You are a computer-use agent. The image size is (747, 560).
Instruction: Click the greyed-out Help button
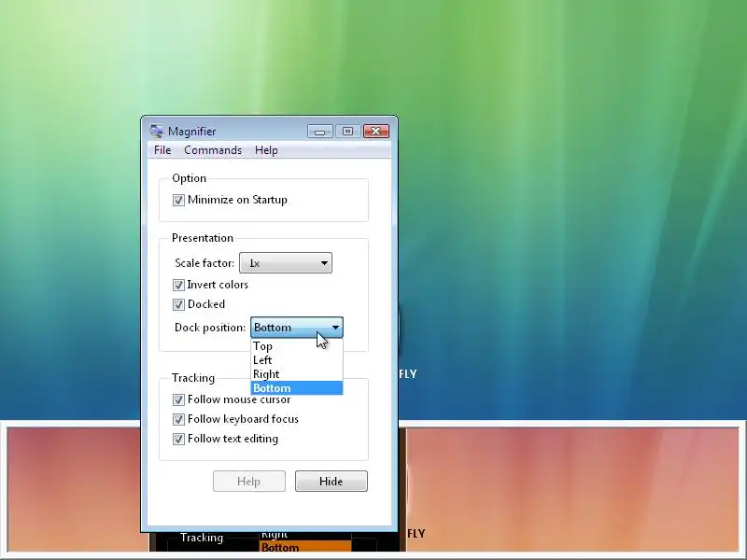tap(249, 481)
